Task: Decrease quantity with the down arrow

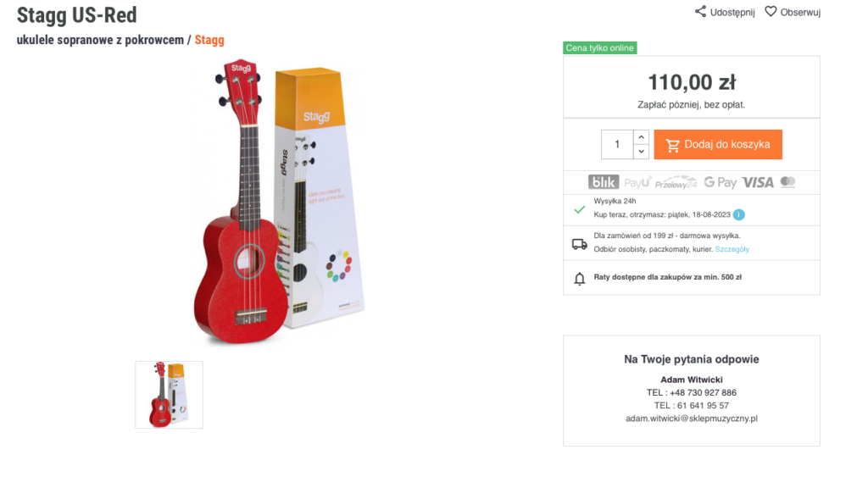Action: coord(641,152)
